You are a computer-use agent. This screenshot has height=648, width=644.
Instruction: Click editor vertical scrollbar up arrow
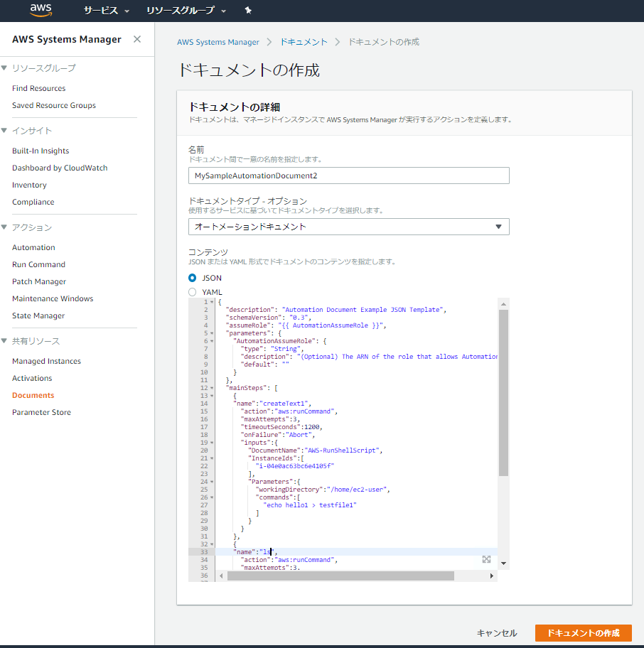[x=503, y=304]
